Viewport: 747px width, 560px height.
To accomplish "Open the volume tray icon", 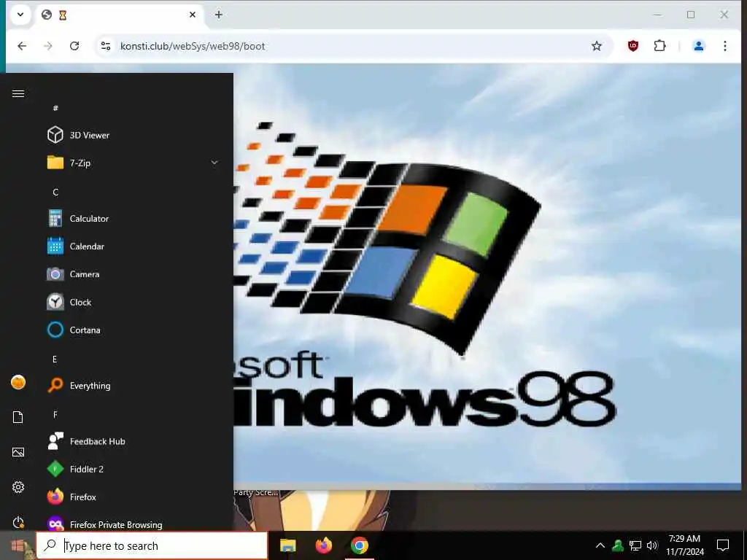I will (652, 545).
